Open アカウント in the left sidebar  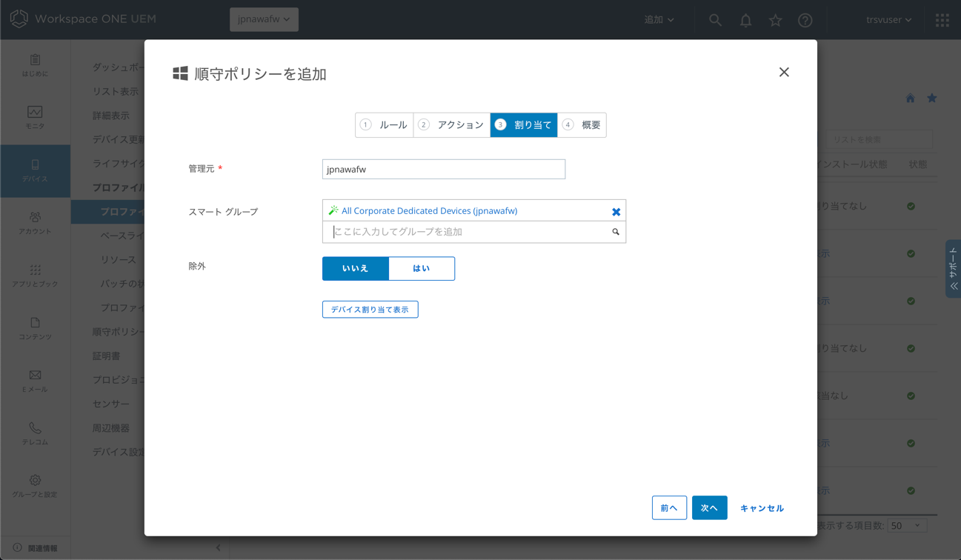35,224
